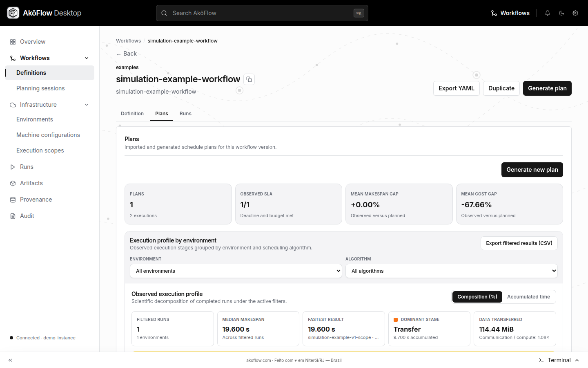588x368 pixels.
Task: Click the Audit document icon in sidebar
Action: pyautogui.click(x=13, y=216)
